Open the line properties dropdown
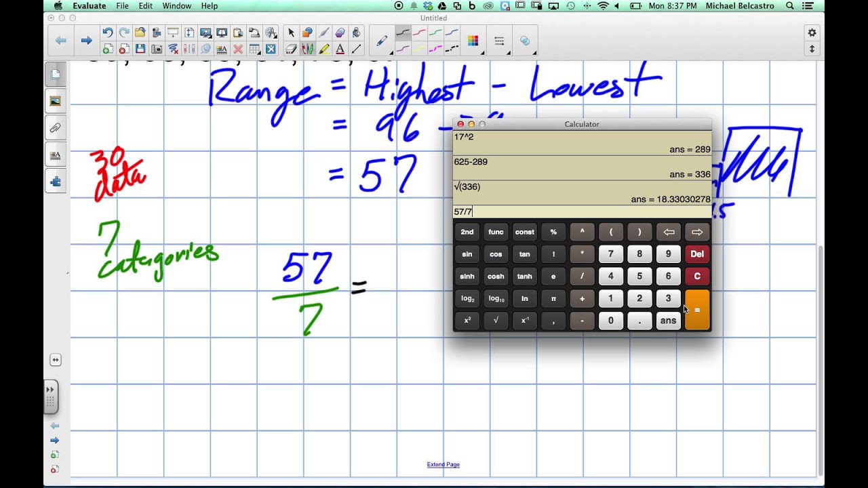This screenshot has height=488, width=868. click(x=500, y=41)
